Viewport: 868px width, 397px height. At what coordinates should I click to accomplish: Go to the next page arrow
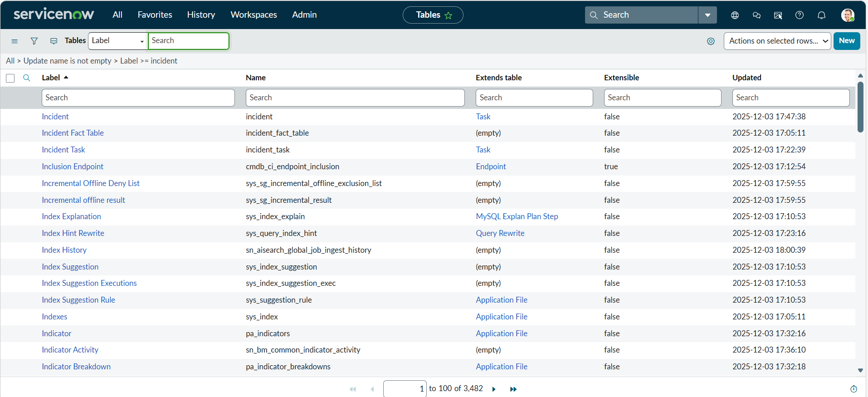coord(494,389)
